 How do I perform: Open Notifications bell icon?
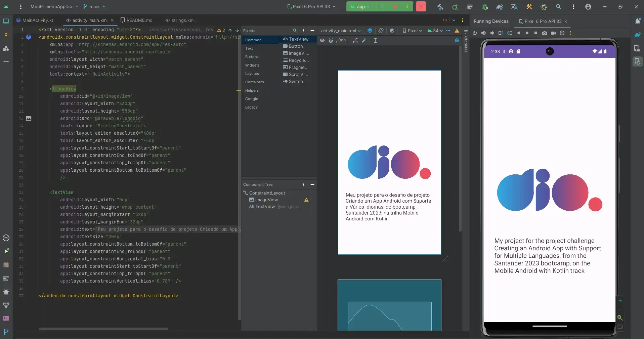click(637, 21)
